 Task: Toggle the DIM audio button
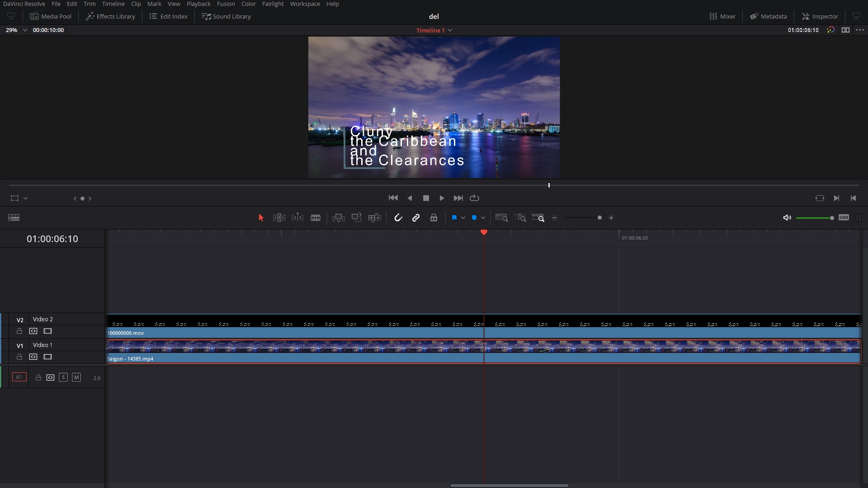click(844, 217)
